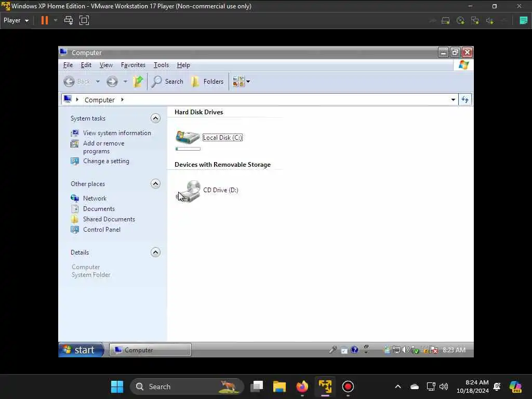Click the Computer taskbar button in XP
Viewport: 532px width, 399px height.
point(150,350)
